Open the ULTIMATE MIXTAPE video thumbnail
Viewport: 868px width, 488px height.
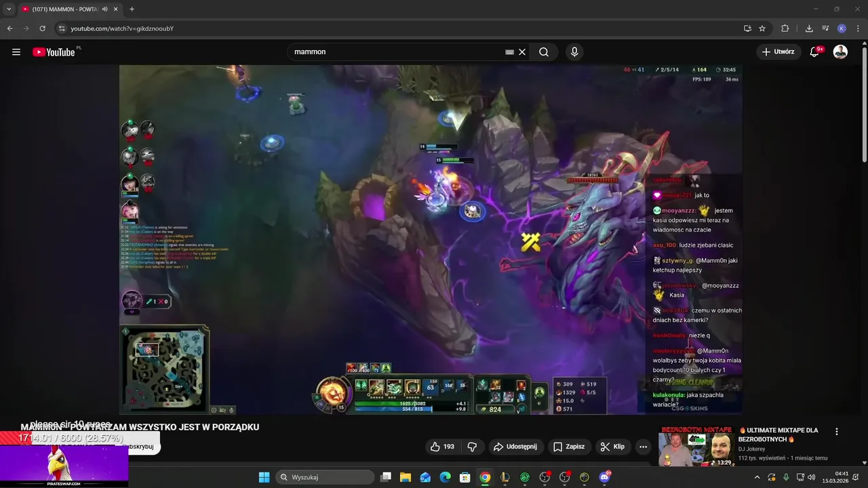[x=696, y=446]
